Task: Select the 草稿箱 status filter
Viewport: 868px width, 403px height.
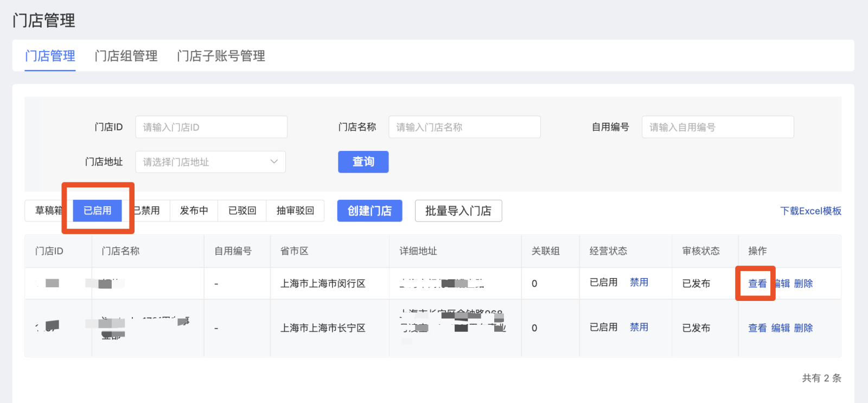Action: pyautogui.click(x=48, y=211)
